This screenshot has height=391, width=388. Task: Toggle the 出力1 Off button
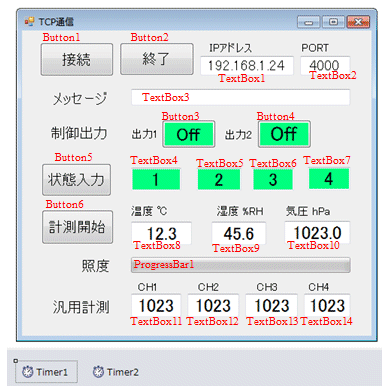(189, 134)
